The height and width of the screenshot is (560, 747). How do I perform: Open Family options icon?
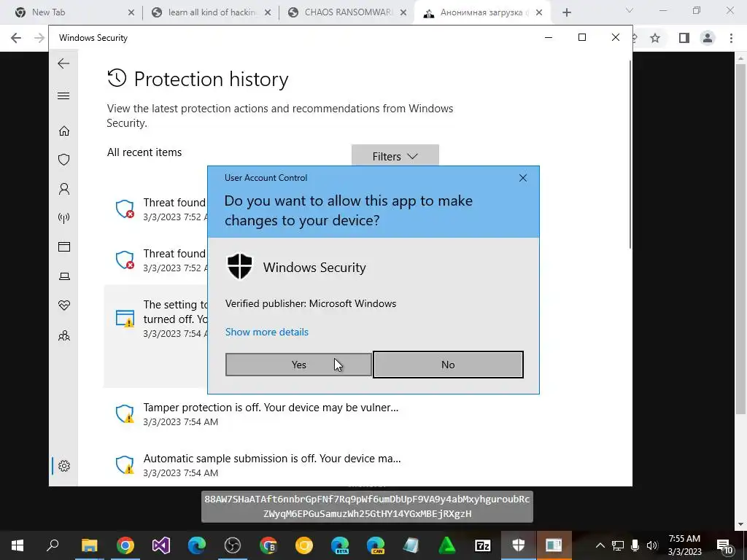[x=64, y=336]
